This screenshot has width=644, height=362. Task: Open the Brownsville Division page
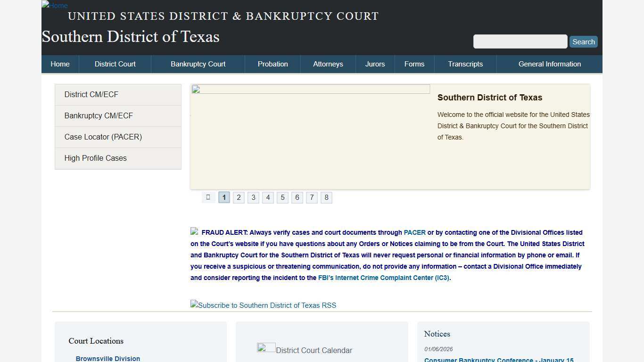point(107,358)
